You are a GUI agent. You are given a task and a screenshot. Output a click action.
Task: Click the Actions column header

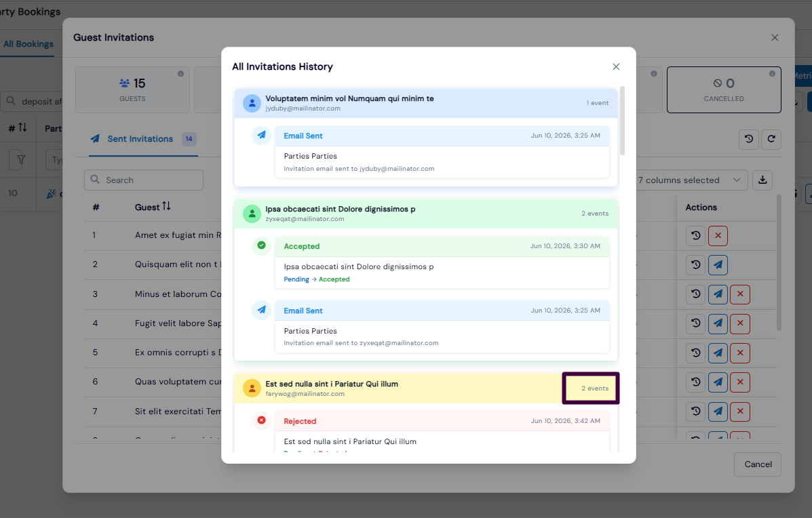701,207
